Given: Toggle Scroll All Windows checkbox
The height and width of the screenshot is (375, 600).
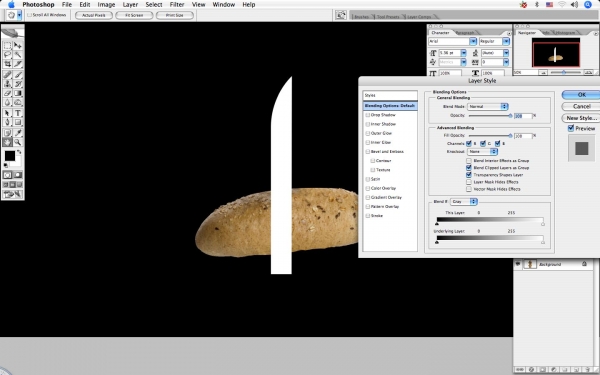Looking at the screenshot, I should click(x=29, y=15).
